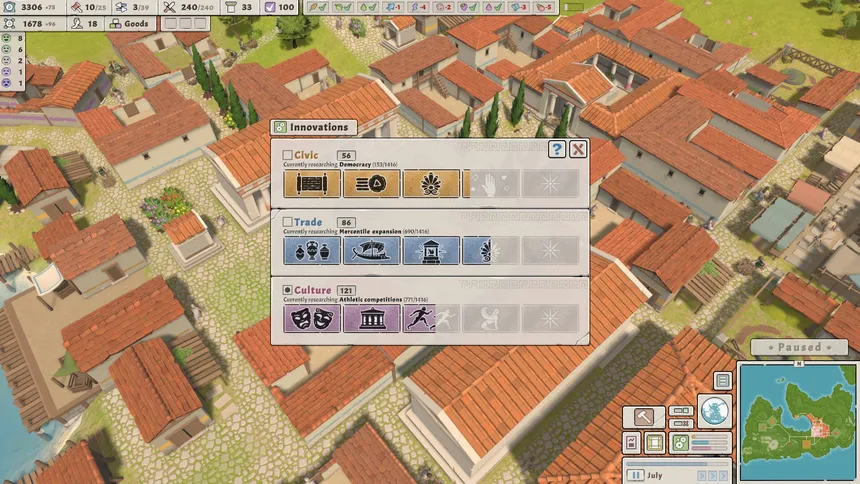Pick the half-researched Mercantile expansion icon
The image size is (860, 484).
(x=491, y=251)
